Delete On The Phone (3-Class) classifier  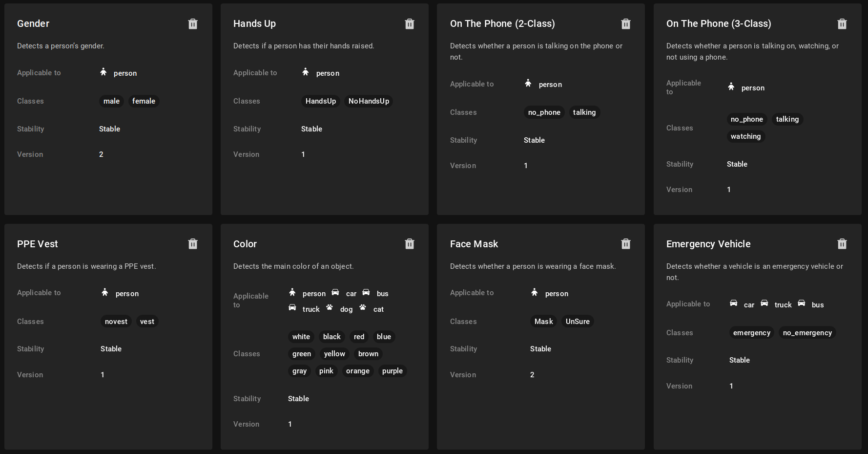(x=842, y=24)
